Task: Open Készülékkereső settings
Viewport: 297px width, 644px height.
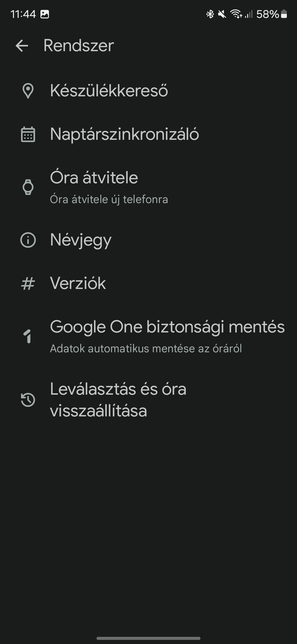Action: [x=148, y=91]
